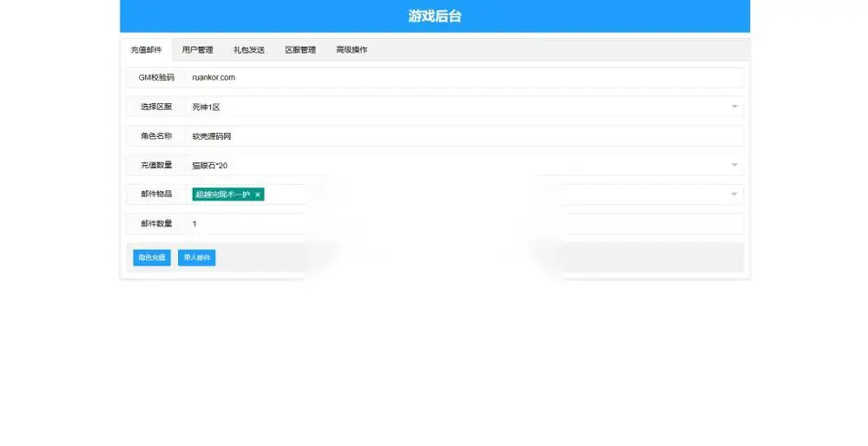The height and width of the screenshot is (446, 868).
Task: Click the 游戏后台 header title
Action: (435, 16)
